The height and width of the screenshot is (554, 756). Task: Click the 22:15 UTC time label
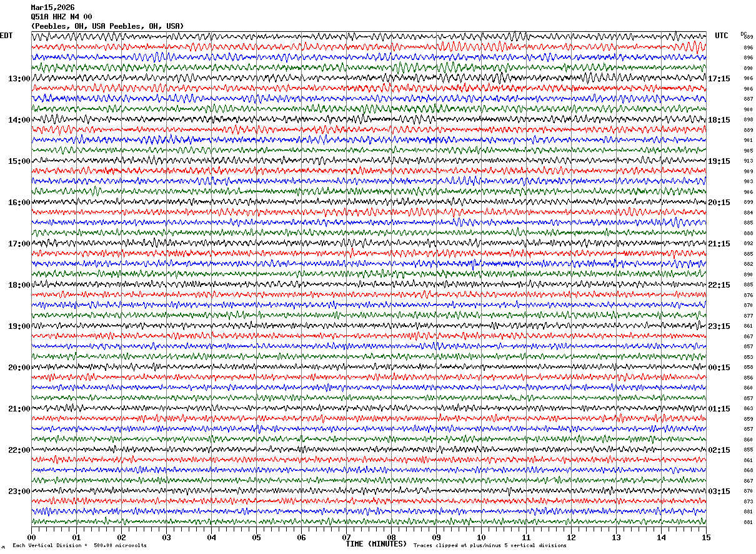pyautogui.click(x=719, y=285)
